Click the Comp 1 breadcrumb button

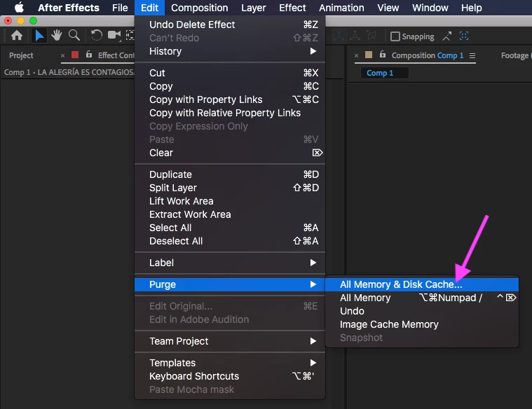tap(384, 73)
